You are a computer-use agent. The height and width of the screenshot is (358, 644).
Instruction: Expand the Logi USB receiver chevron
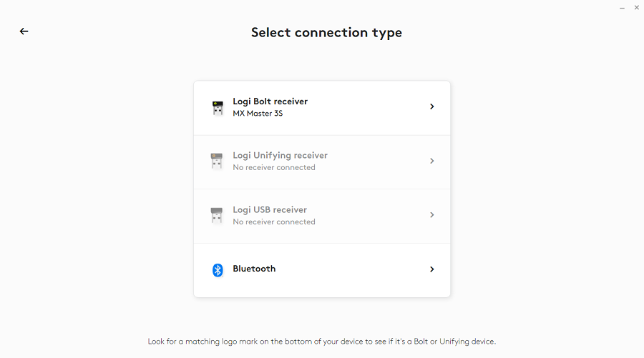[431, 215]
